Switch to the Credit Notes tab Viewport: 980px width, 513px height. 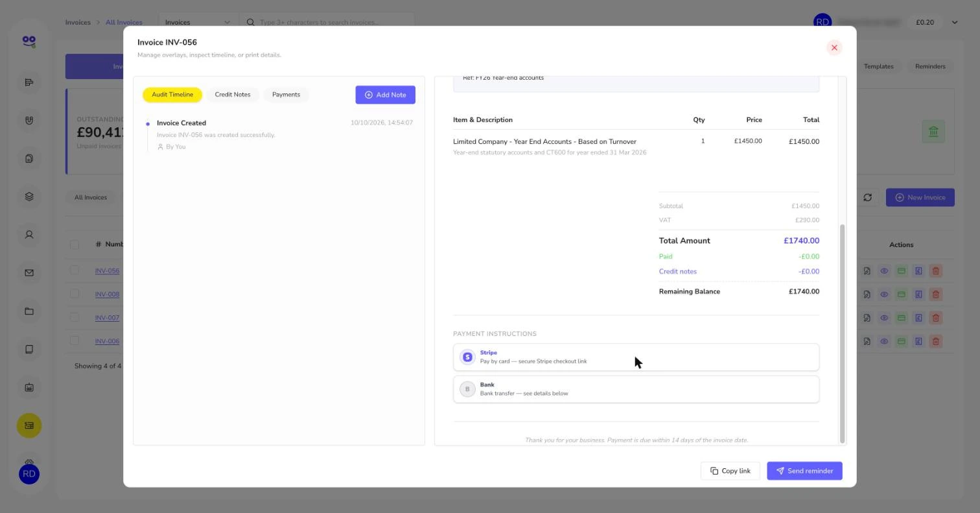(x=233, y=95)
